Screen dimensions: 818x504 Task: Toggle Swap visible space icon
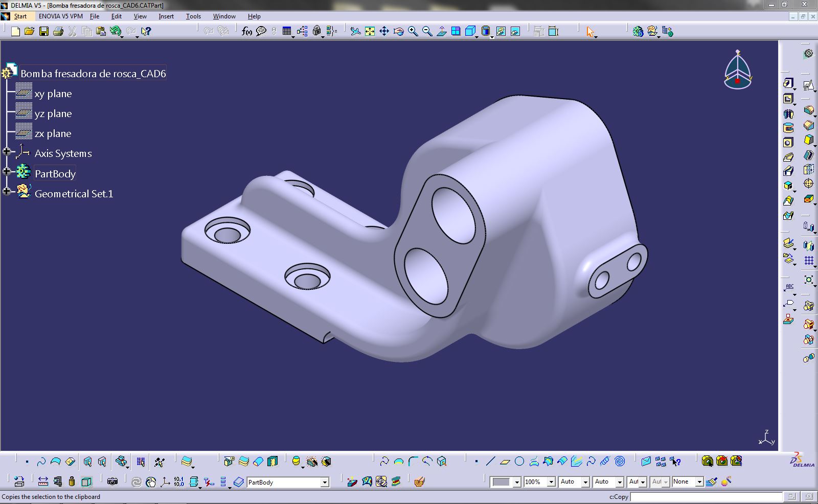click(x=515, y=32)
